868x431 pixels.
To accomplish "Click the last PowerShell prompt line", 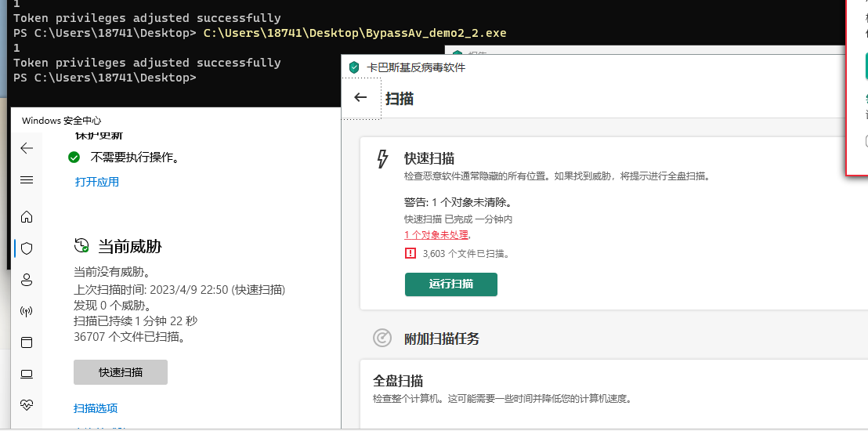I will (105, 78).
